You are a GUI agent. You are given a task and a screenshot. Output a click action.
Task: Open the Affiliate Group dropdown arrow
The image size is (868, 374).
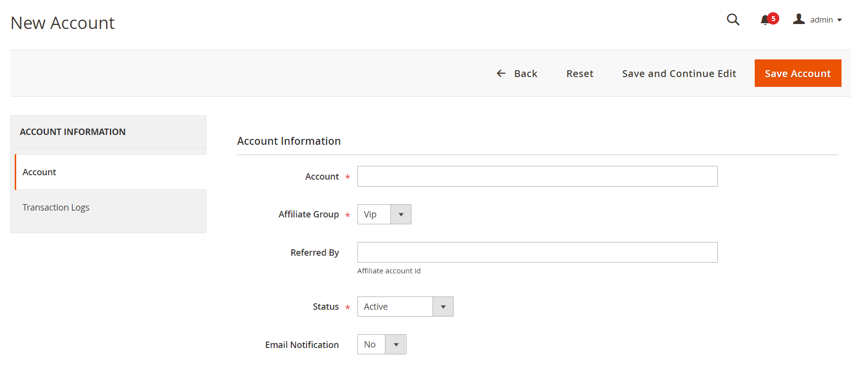pyautogui.click(x=401, y=214)
